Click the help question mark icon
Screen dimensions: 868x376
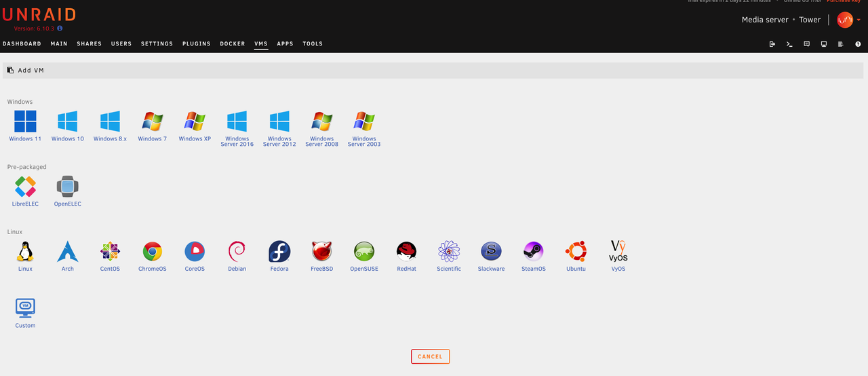click(858, 44)
